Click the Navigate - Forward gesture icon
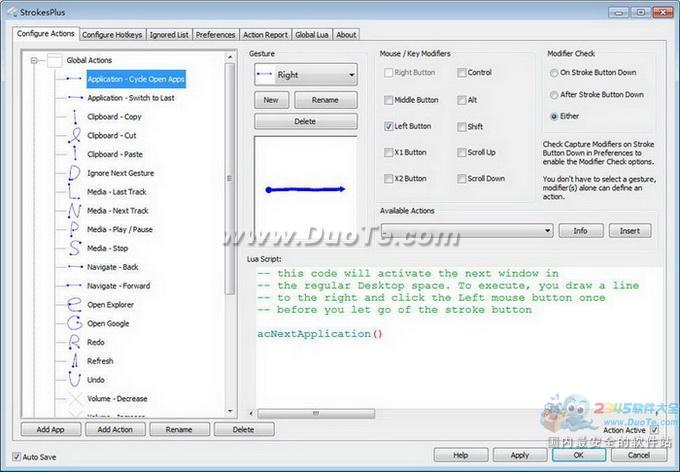 tap(74, 285)
